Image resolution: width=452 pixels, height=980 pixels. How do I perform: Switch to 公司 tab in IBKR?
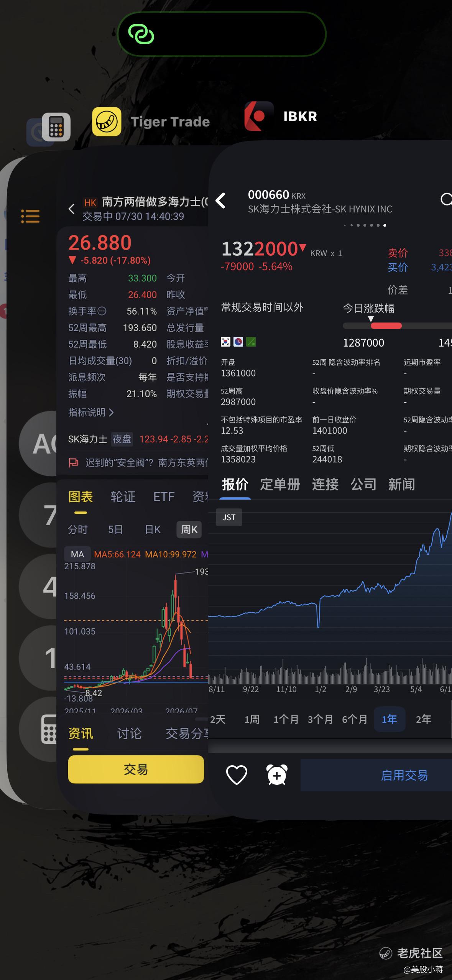click(x=363, y=484)
